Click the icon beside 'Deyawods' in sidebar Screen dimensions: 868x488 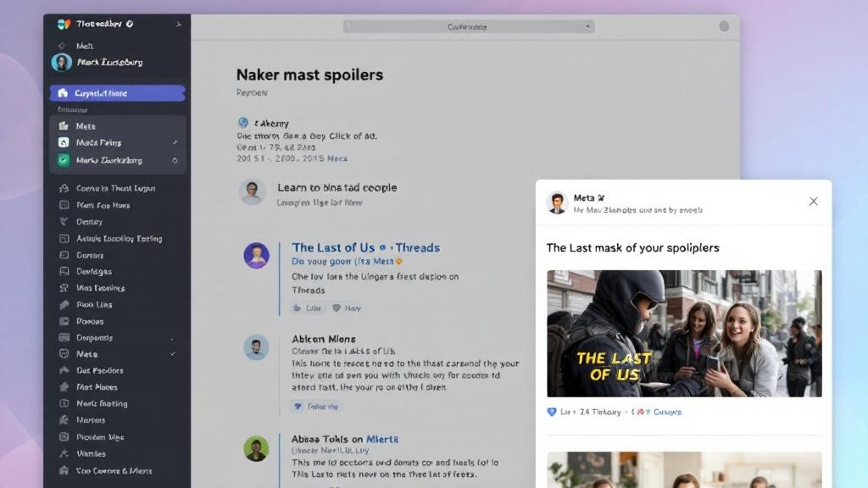(x=64, y=337)
